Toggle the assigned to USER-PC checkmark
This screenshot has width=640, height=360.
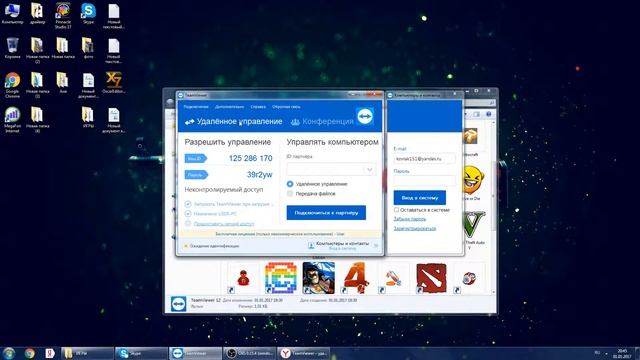coord(188,213)
